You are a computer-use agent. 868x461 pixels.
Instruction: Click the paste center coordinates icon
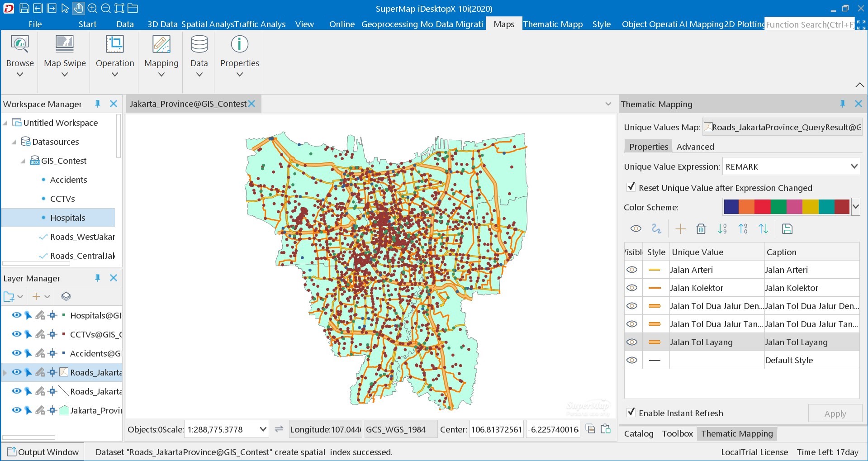tap(606, 428)
